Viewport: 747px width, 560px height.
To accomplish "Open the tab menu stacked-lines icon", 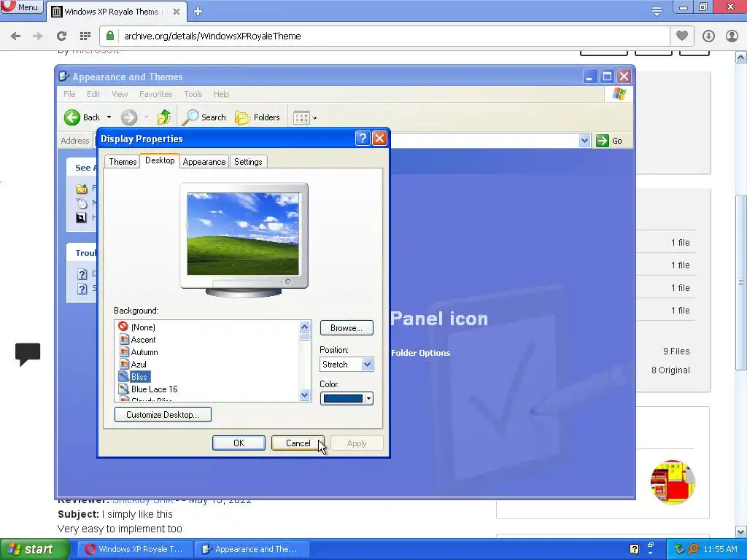I will pos(657,11).
